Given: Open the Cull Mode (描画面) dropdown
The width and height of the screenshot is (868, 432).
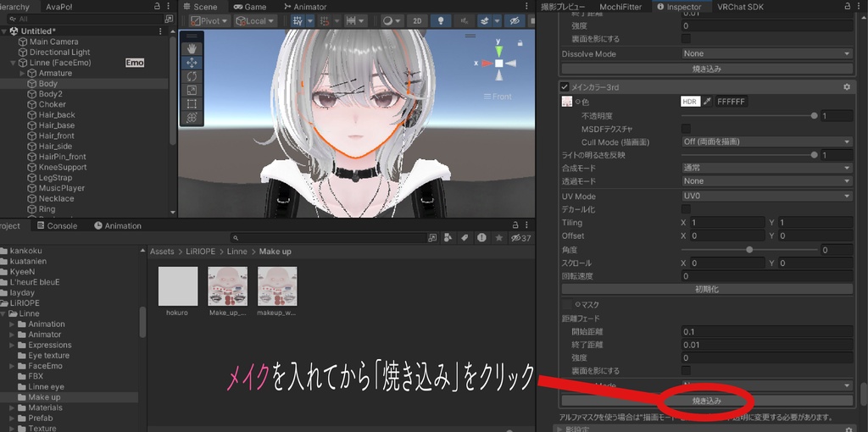Looking at the screenshot, I should [x=766, y=141].
